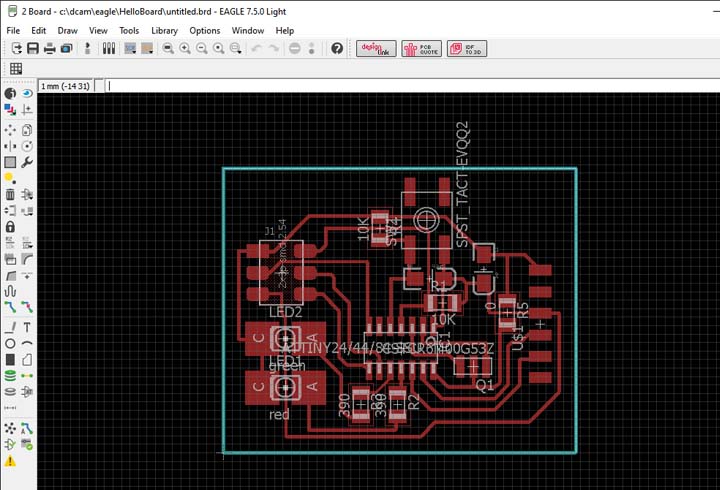Screen dimensions: 720x490
Task: Expand the Use library dropdown icon
Action: click(130, 48)
